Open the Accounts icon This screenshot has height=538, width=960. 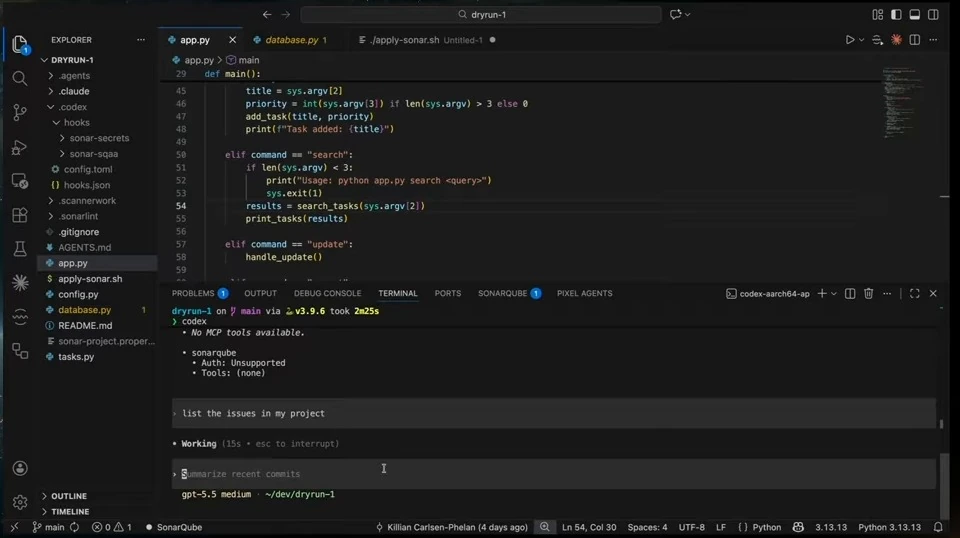click(20, 468)
